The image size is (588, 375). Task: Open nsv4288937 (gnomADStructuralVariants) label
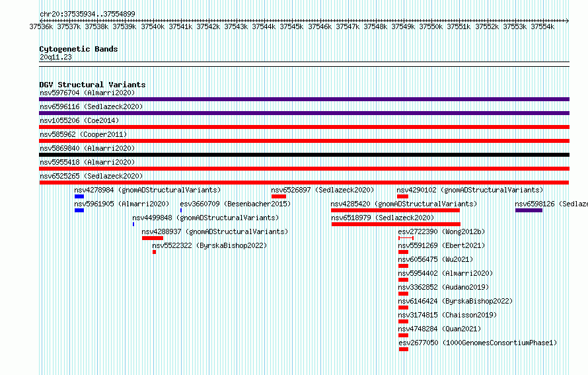215,231
